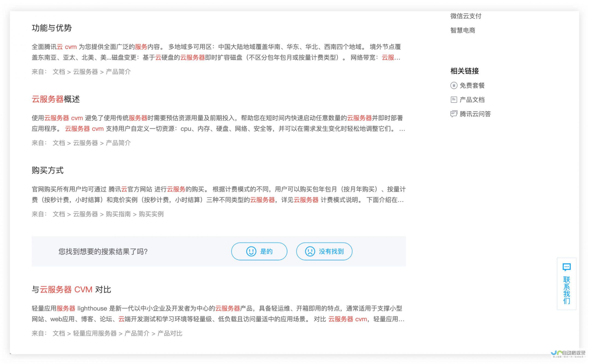590x364 pixels.
Task: Open the 与云服务器 CVM 对比 result title
Action: coord(71,290)
